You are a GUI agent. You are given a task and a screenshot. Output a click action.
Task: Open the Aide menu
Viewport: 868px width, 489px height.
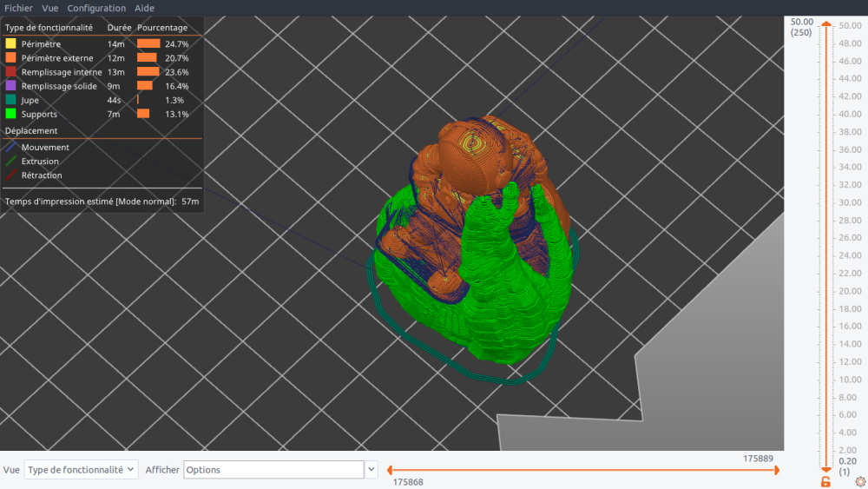click(x=144, y=8)
